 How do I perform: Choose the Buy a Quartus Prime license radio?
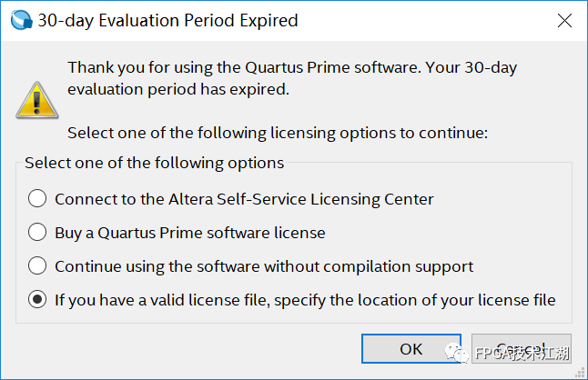[x=37, y=232]
